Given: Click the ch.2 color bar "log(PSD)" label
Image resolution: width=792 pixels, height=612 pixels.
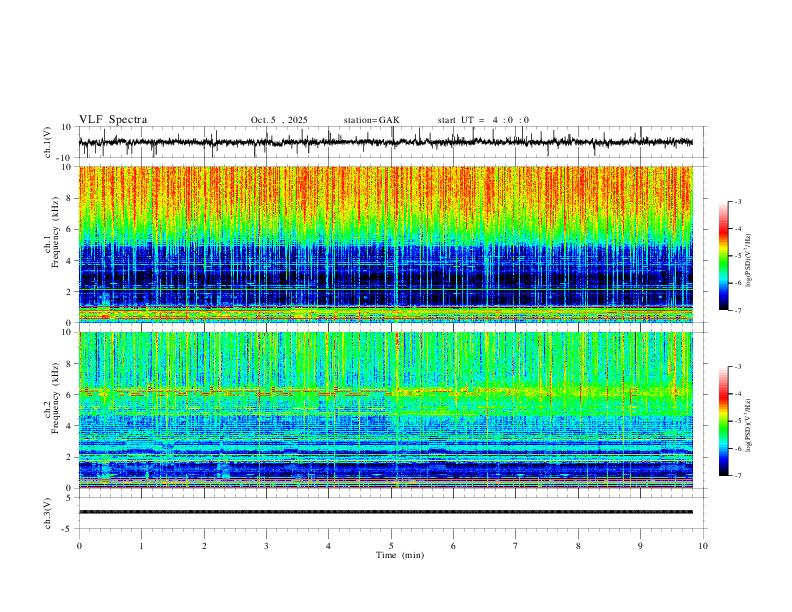Looking at the screenshot, I should coord(749,425).
